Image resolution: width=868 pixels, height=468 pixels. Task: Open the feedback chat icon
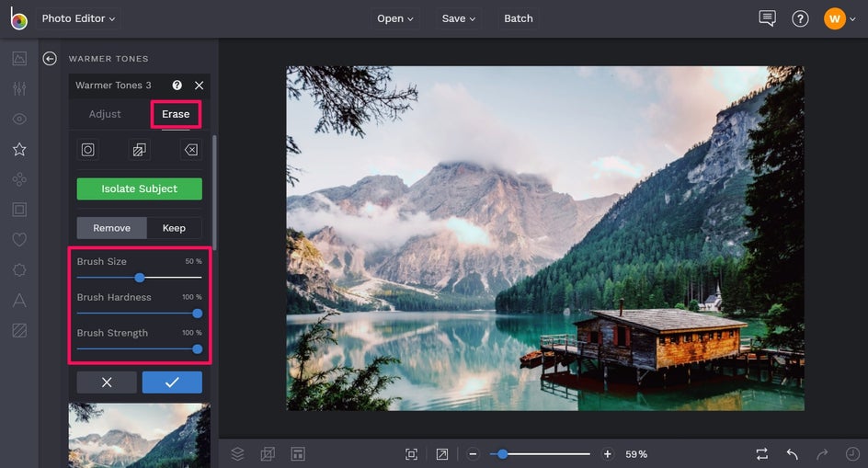point(767,18)
